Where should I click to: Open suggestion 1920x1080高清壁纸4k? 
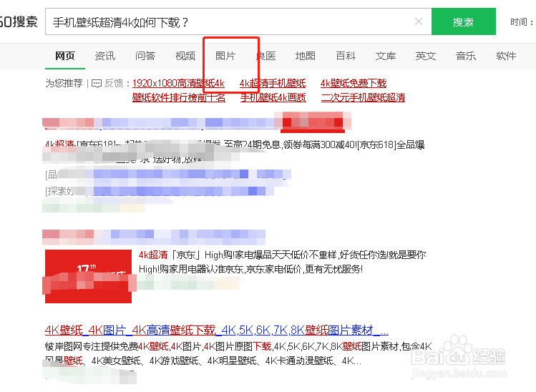[x=178, y=83]
